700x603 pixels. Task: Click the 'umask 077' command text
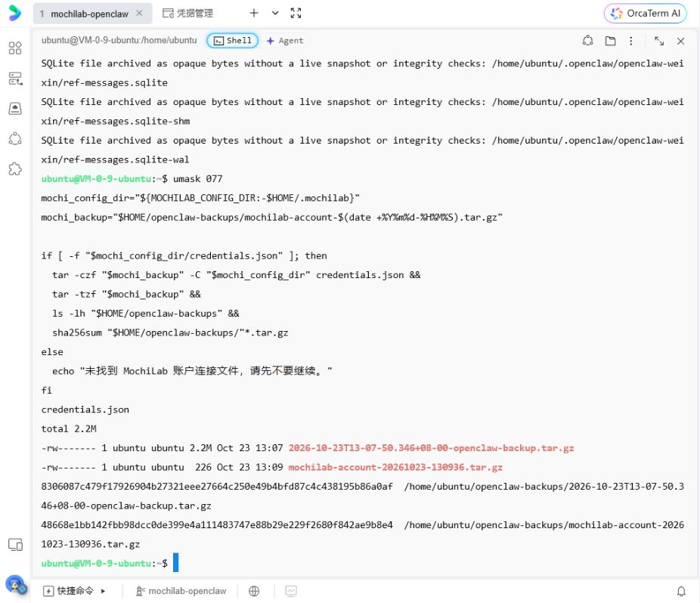(198, 179)
